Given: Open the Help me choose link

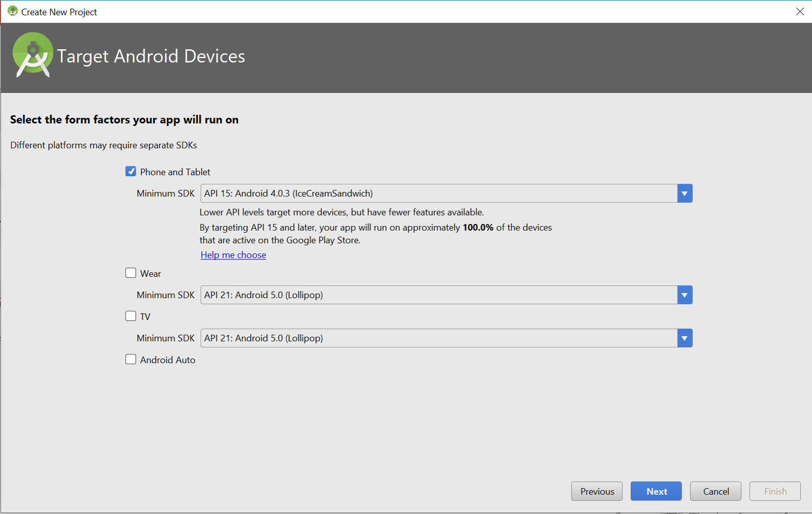Looking at the screenshot, I should click(233, 254).
